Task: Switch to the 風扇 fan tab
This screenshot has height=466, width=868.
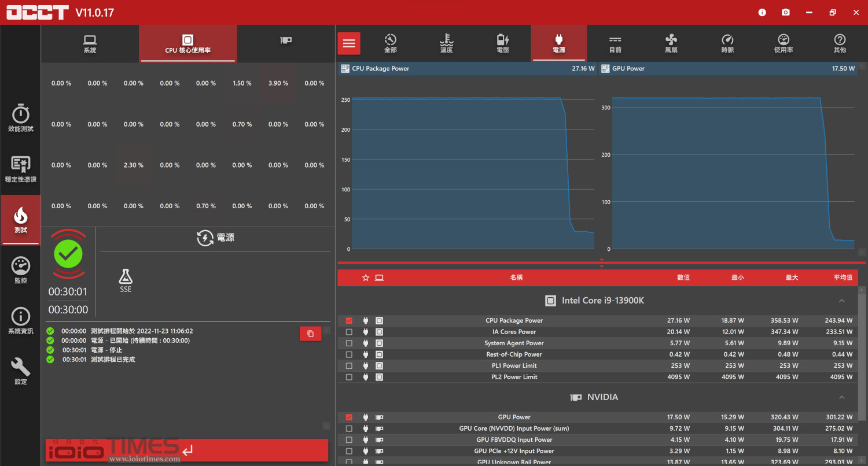Action: pos(671,43)
